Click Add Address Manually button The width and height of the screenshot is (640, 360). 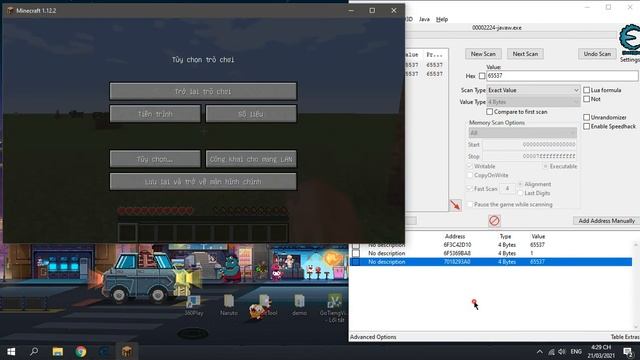(x=606, y=221)
